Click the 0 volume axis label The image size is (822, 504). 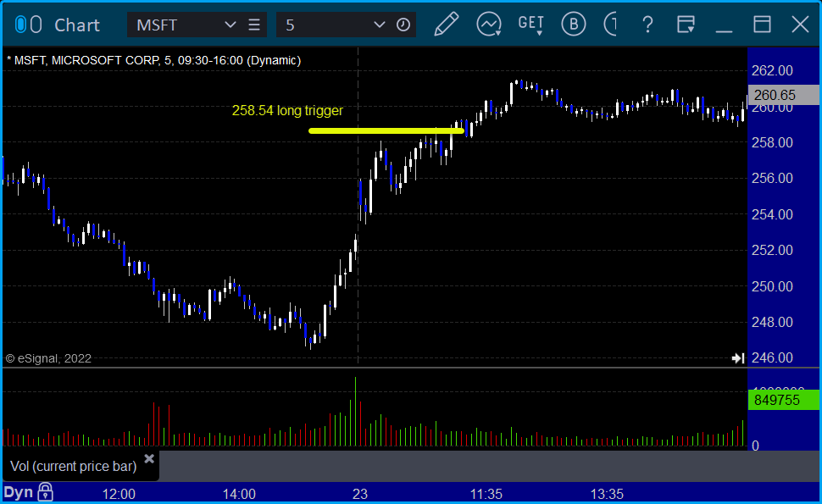point(755,446)
